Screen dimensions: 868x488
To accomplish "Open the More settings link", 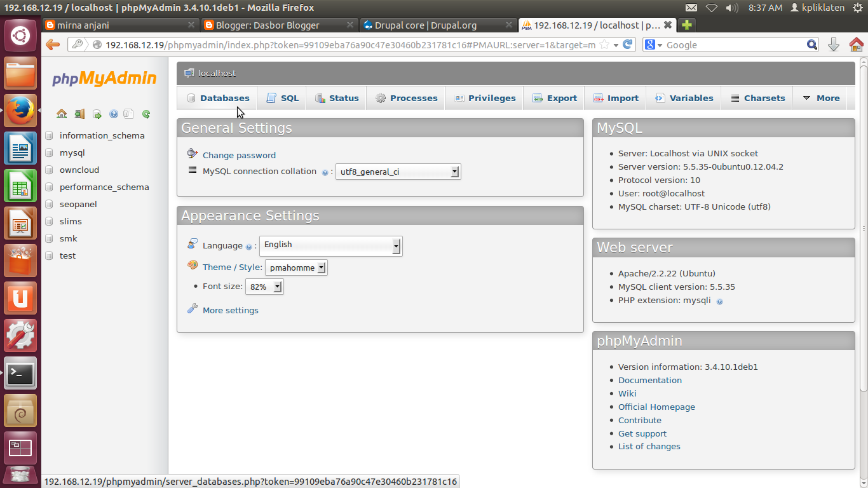I will (x=231, y=310).
